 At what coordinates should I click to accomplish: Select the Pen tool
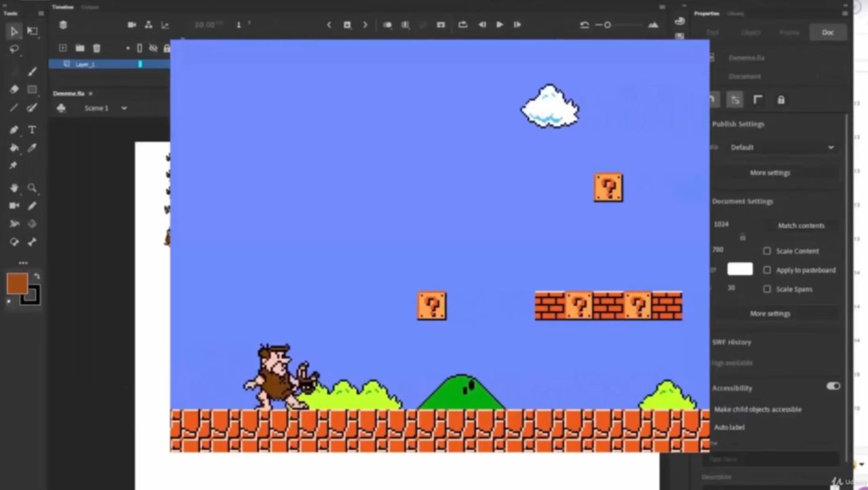point(14,130)
